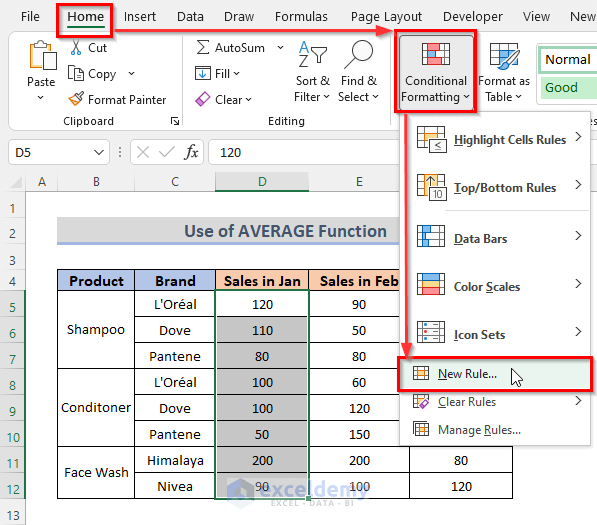The image size is (597, 525).
Task: Click the 'Sales in Feb' header cell
Action: (354, 281)
